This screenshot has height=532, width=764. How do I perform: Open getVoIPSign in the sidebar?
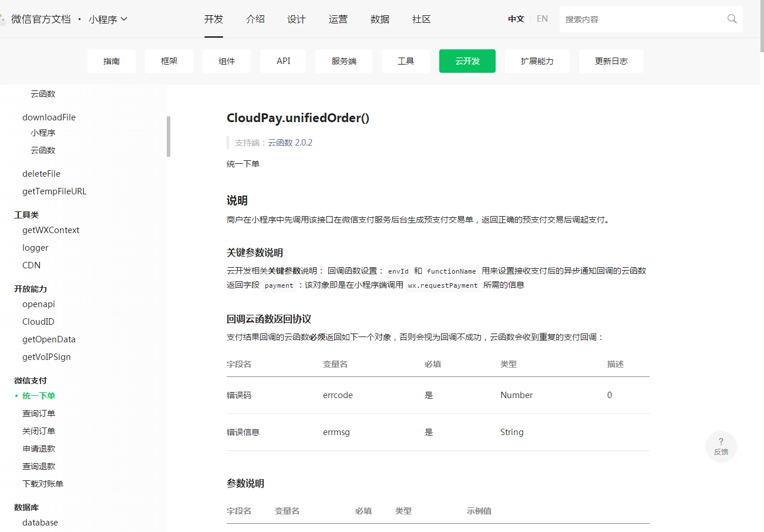click(46, 357)
